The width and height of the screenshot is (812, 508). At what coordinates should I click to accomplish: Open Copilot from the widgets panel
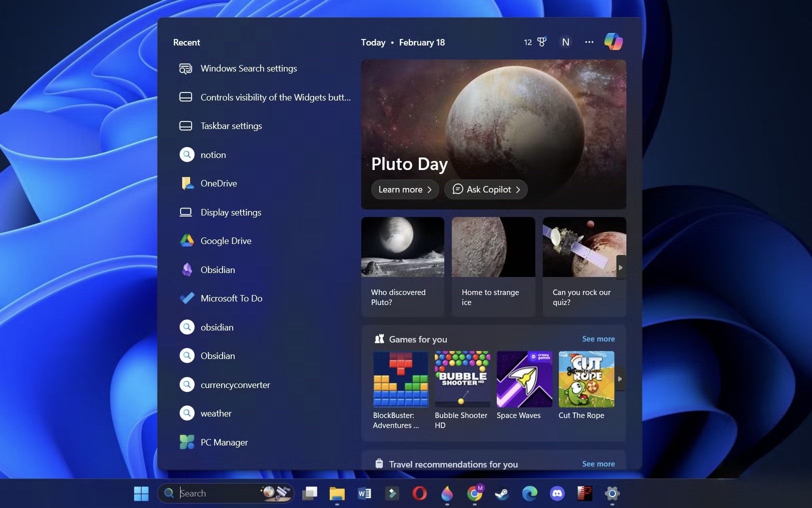tap(614, 41)
